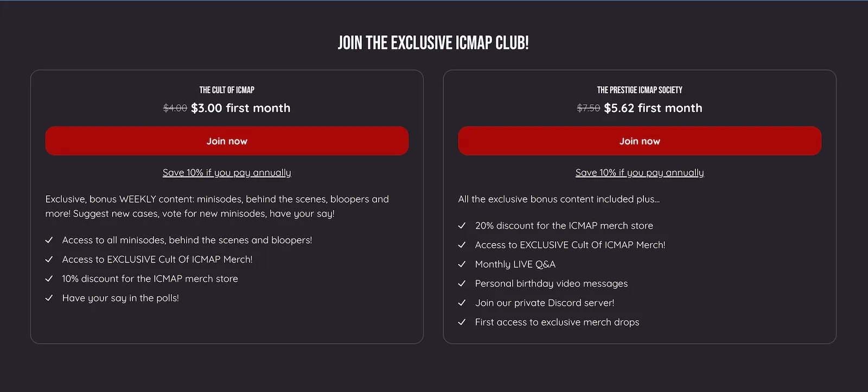The height and width of the screenshot is (392, 868).
Task: Open "Save 10% if you pay annually" on left card
Action: coord(227,172)
